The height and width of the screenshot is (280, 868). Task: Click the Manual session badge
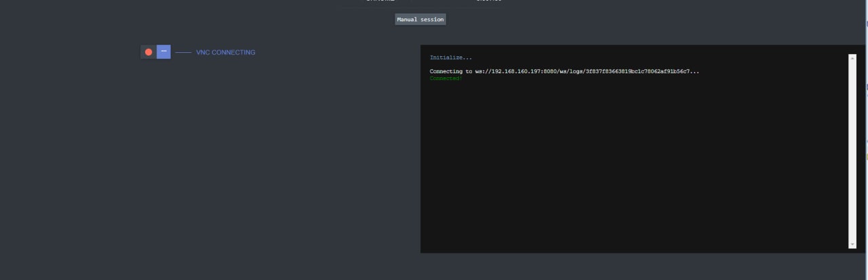pos(420,20)
